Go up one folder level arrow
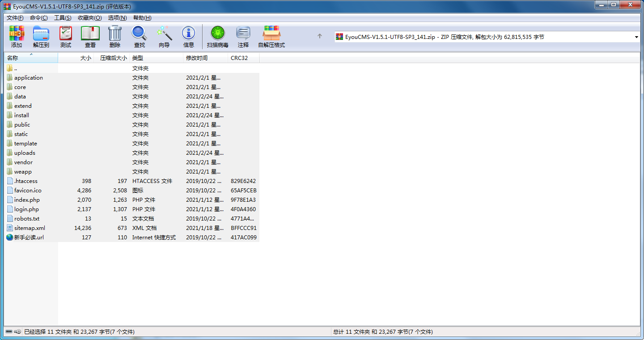644x340 pixels. (320, 37)
